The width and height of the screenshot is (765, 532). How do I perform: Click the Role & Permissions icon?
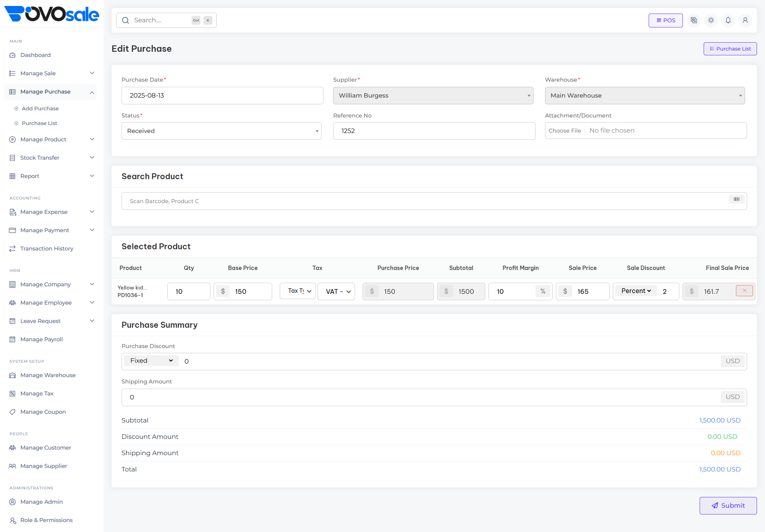12,520
